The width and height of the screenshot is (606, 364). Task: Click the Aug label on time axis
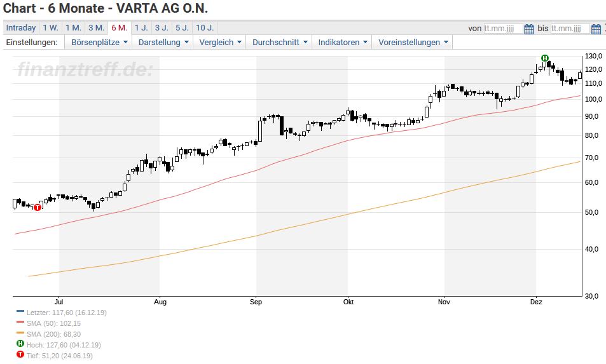click(160, 302)
